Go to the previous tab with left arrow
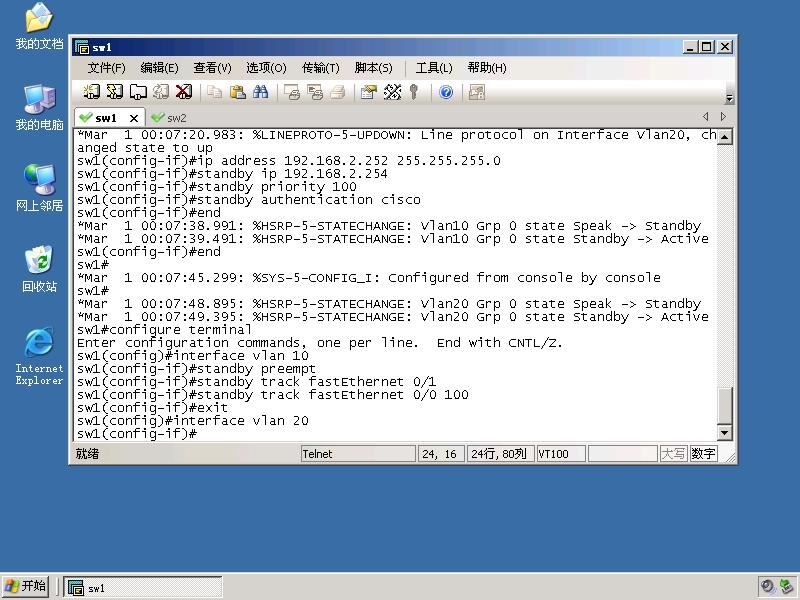 pos(706,117)
